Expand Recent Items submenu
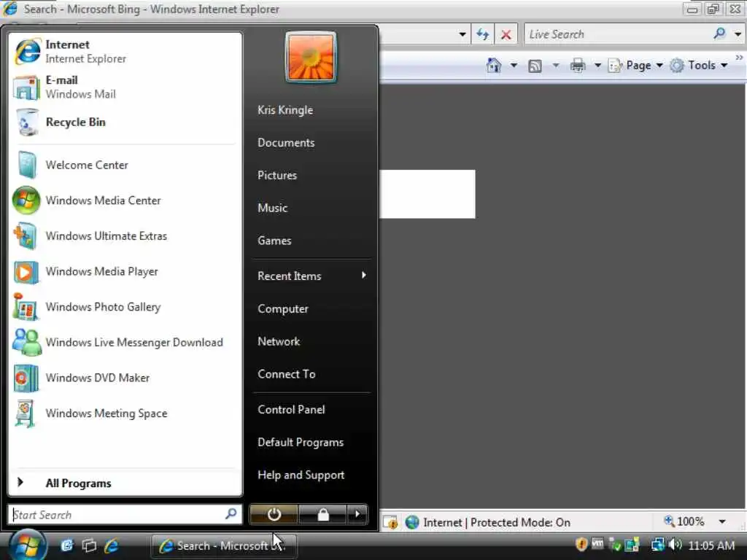This screenshot has height=560, width=747. click(x=311, y=276)
